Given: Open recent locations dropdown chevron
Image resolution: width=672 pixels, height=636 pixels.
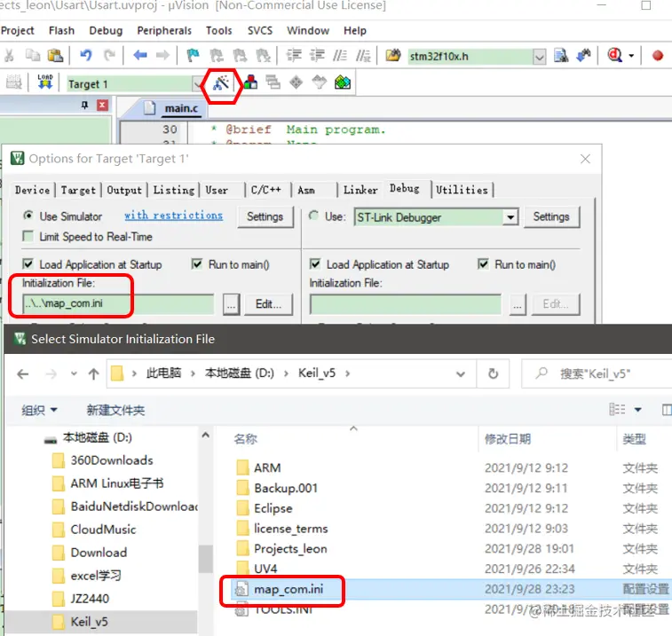Looking at the screenshot, I should coord(74,373).
